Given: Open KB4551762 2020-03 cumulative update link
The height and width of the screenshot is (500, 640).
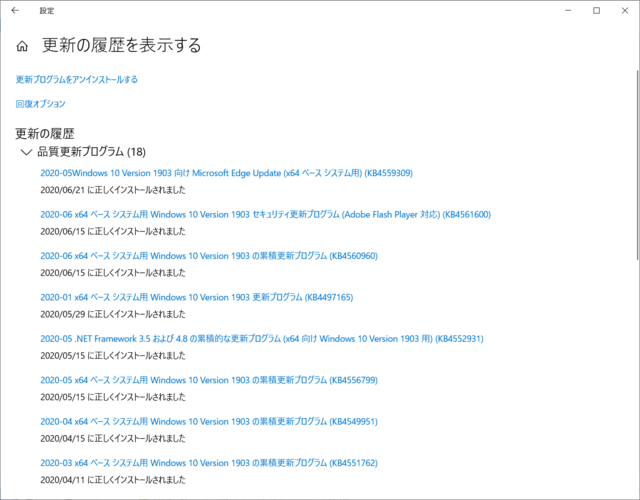Looking at the screenshot, I should point(209,463).
